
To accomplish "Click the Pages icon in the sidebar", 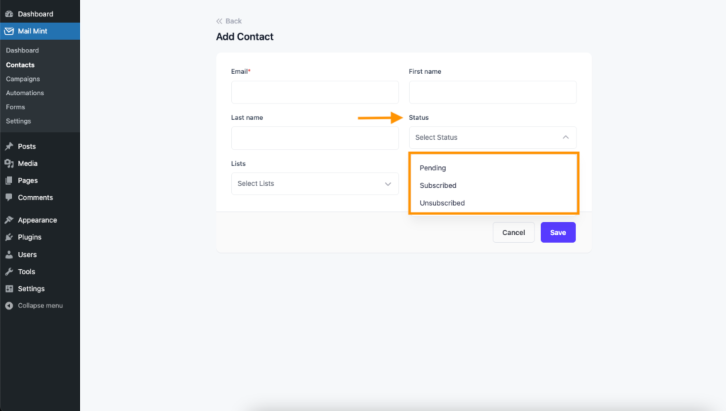I will tap(9, 181).
